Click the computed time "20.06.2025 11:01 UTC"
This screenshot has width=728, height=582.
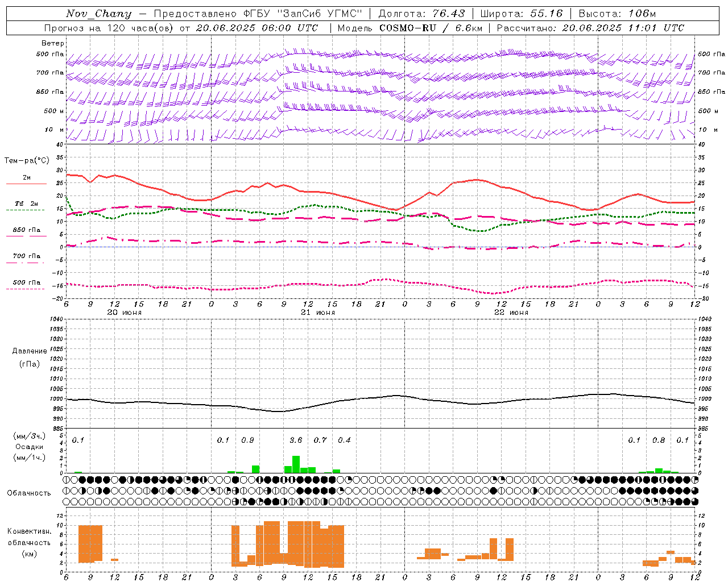pos(623,28)
